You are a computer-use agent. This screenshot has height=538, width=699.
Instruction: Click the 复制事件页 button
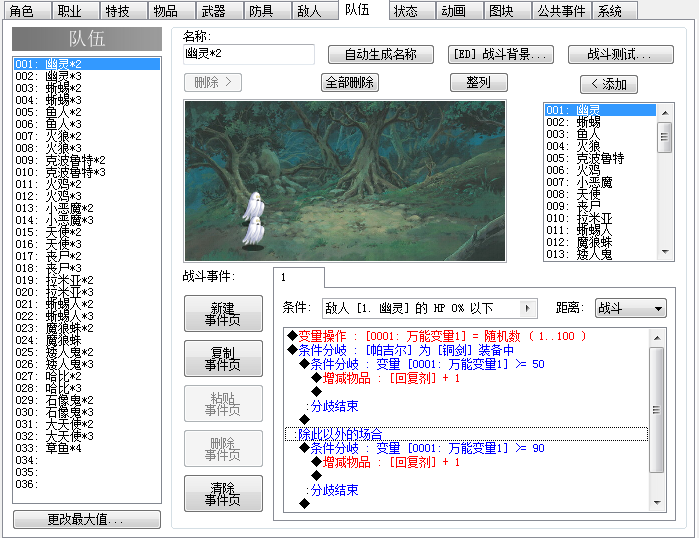223,359
